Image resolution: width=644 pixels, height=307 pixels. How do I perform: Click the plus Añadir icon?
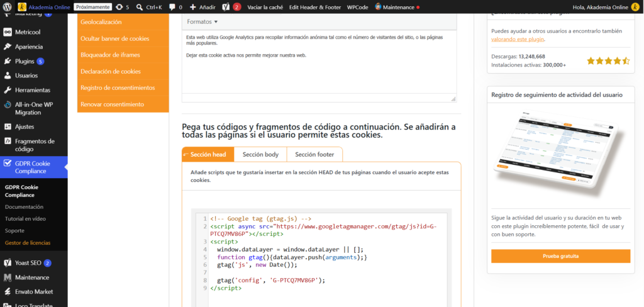tap(193, 7)
